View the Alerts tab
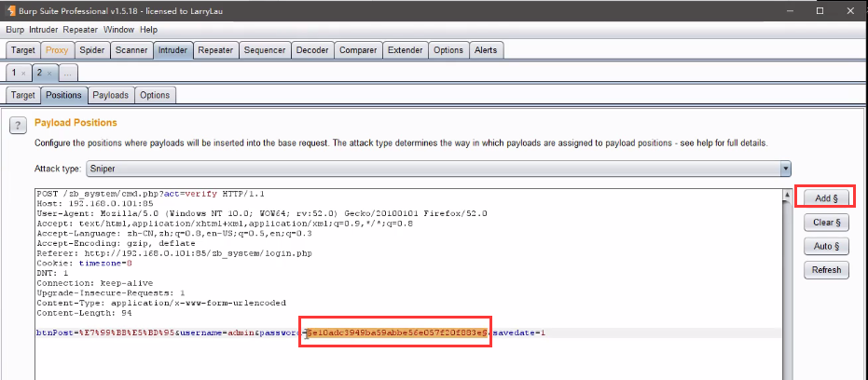Screen dimensions: 868x380 click(486, 49)
